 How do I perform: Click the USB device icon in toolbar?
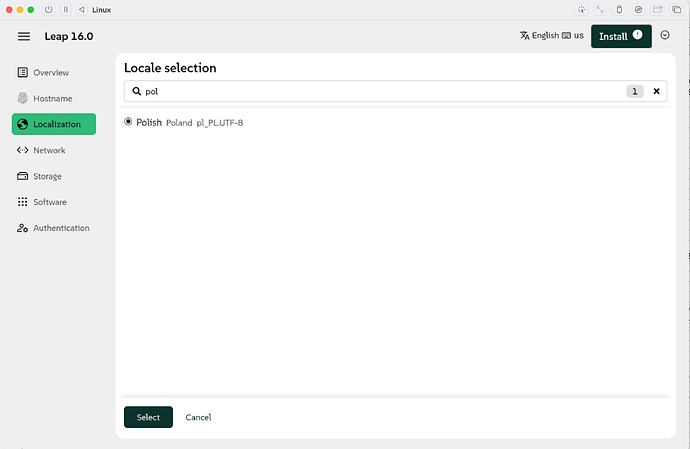(x=619, y=9)
